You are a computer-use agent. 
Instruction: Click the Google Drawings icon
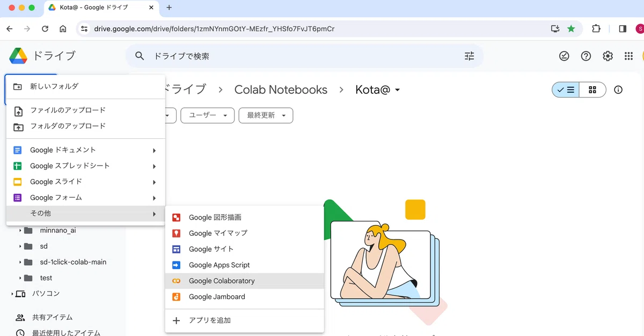coord(176,218)
